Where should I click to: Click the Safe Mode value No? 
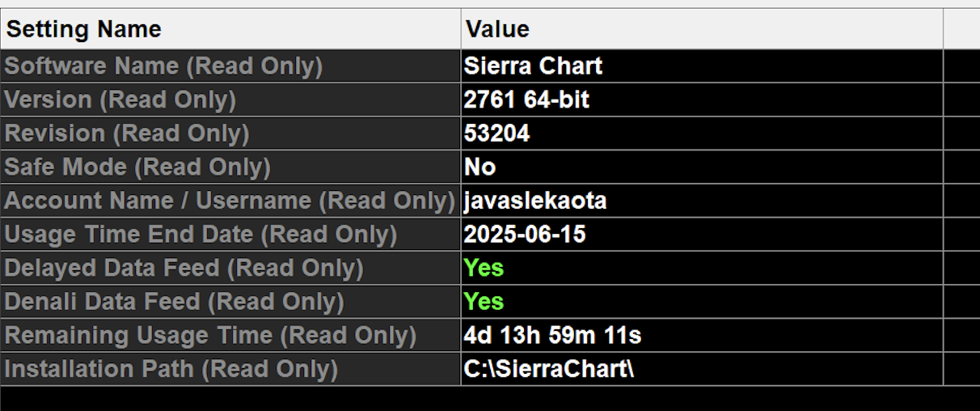point(479,167)
